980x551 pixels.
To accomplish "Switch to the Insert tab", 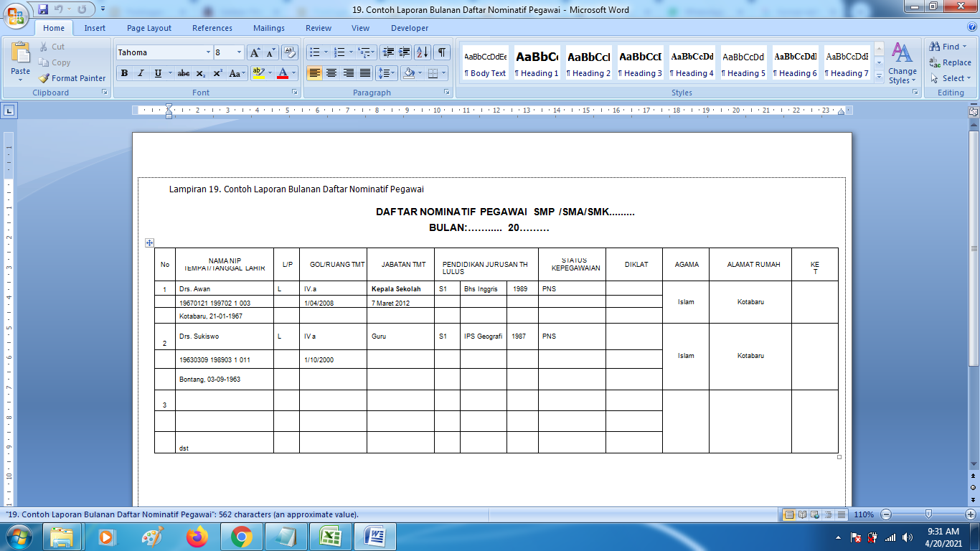I will (95, 28).
